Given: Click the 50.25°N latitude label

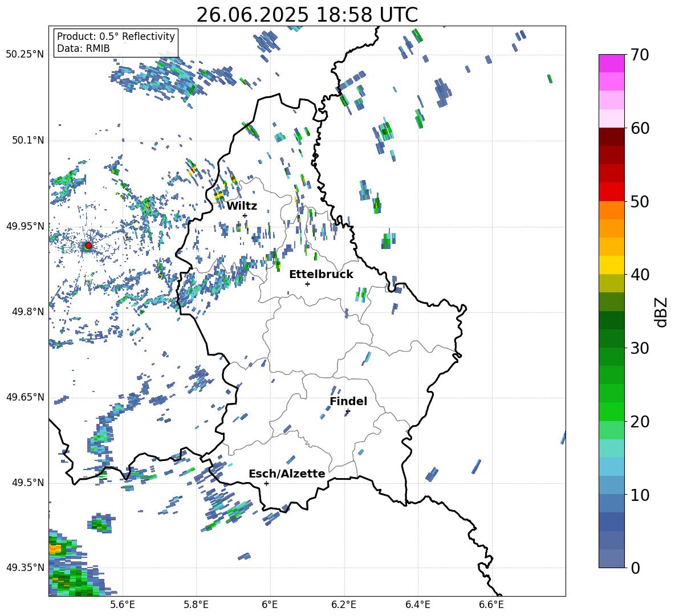Looking at the screenshot, I should tap(25, 55).
